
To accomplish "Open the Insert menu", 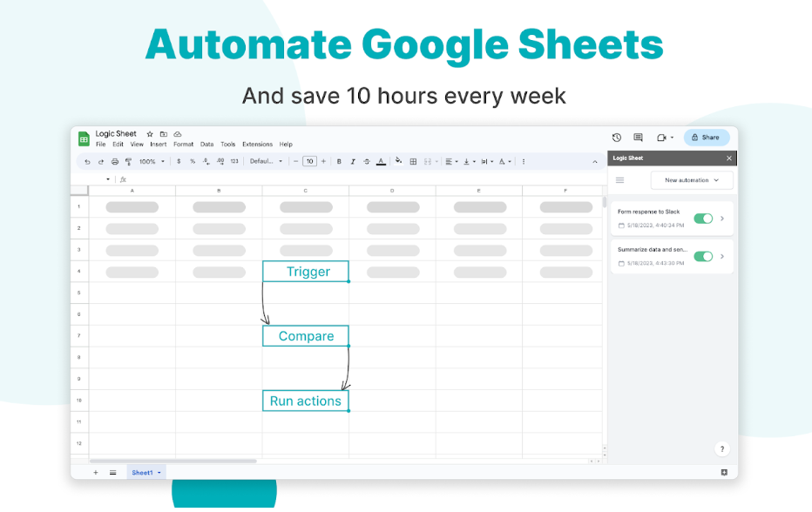I will tap(159, 145).
